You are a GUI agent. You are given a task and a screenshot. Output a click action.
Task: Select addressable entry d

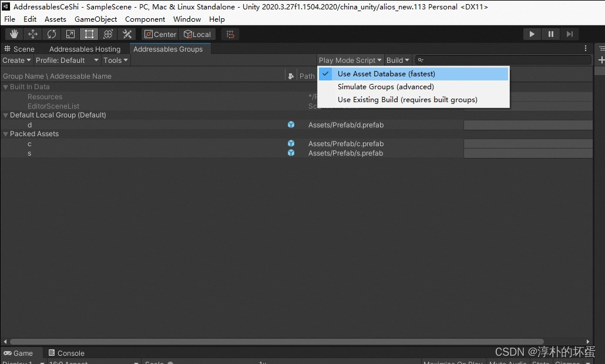pos(30,125)
